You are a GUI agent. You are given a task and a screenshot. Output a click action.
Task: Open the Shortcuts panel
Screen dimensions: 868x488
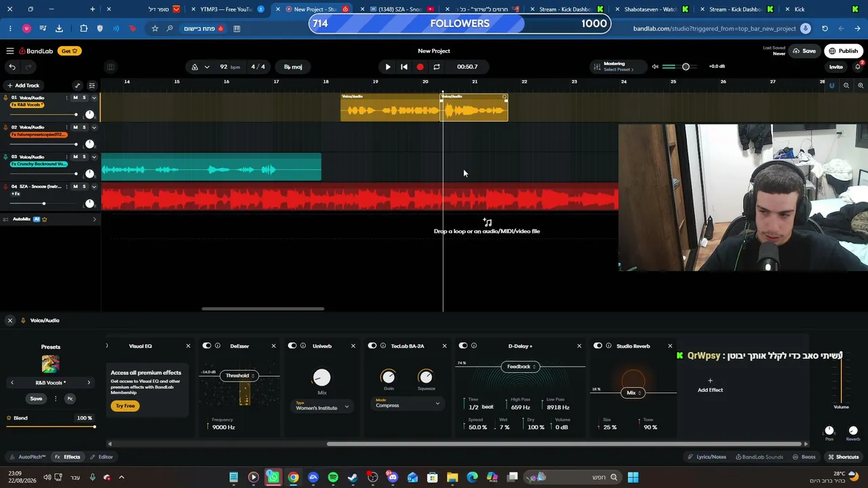(844, 457)
